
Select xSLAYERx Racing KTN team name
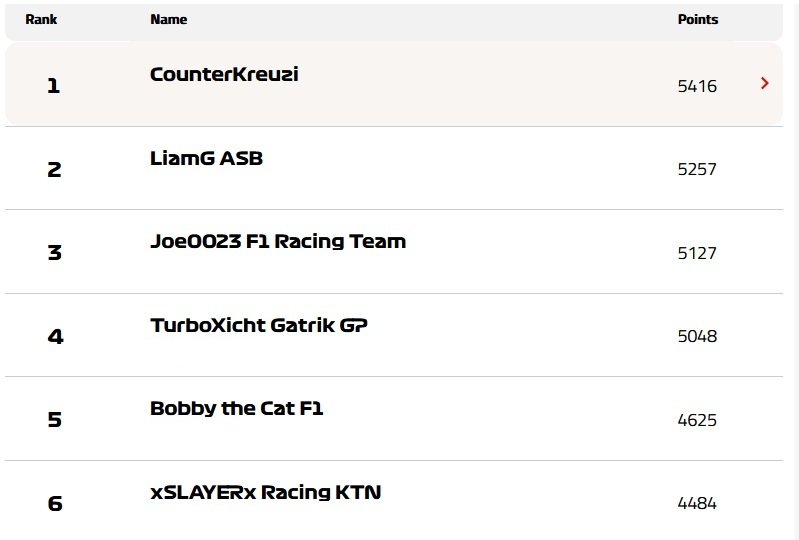tap(265, 492)
